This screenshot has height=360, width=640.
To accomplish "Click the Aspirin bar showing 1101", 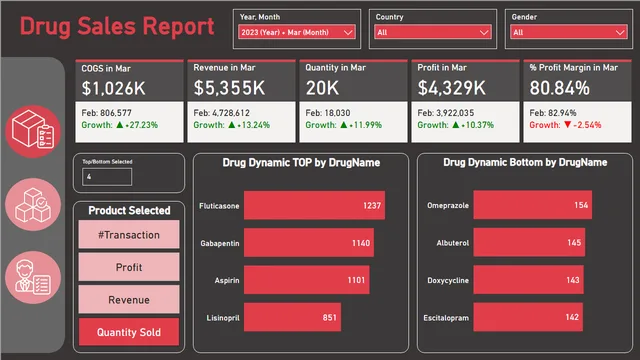I will (x=307, y=280).
